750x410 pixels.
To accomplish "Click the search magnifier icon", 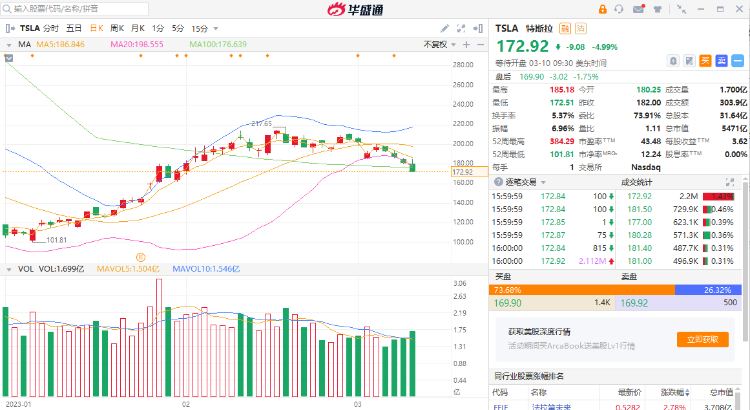I will pos(7,9).
